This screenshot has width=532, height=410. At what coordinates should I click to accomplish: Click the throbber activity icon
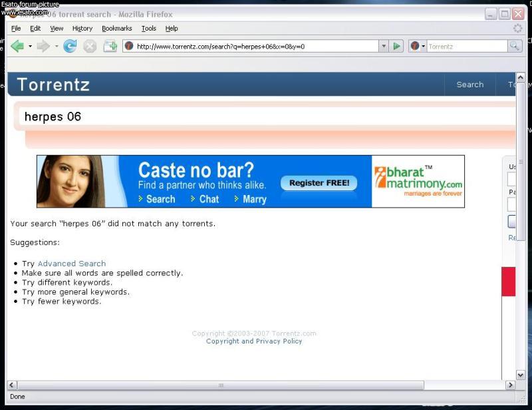click(517, 28)
